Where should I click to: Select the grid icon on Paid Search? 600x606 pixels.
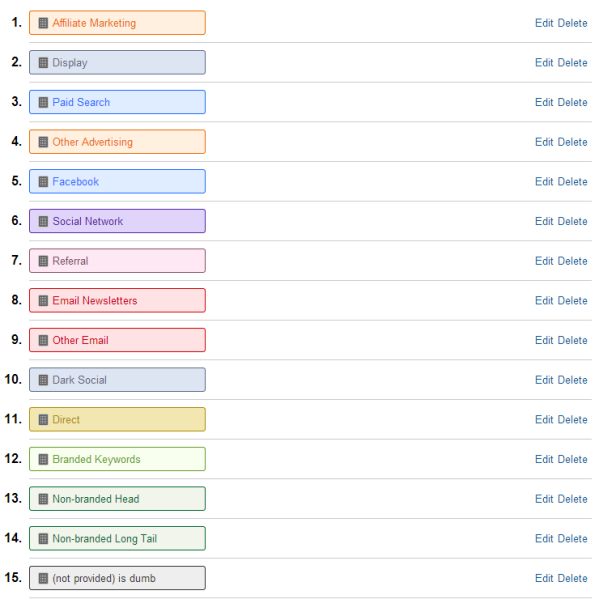[43, 102]
